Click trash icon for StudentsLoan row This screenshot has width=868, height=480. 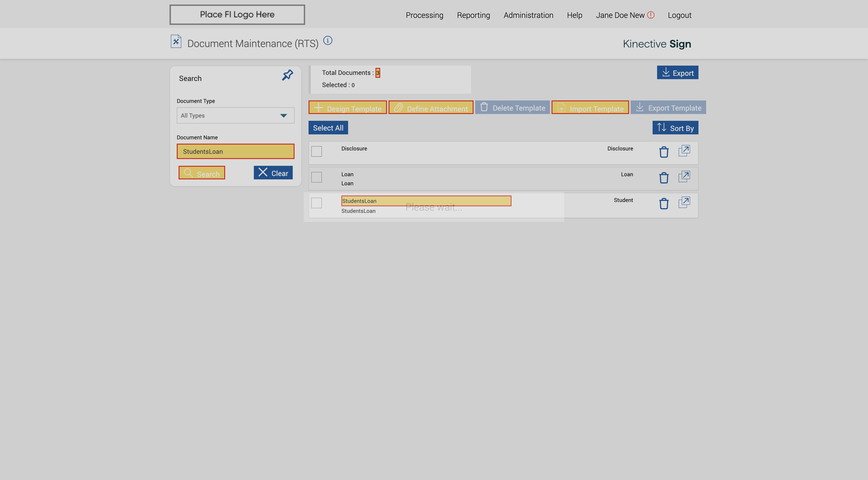[x=663, y=204]
